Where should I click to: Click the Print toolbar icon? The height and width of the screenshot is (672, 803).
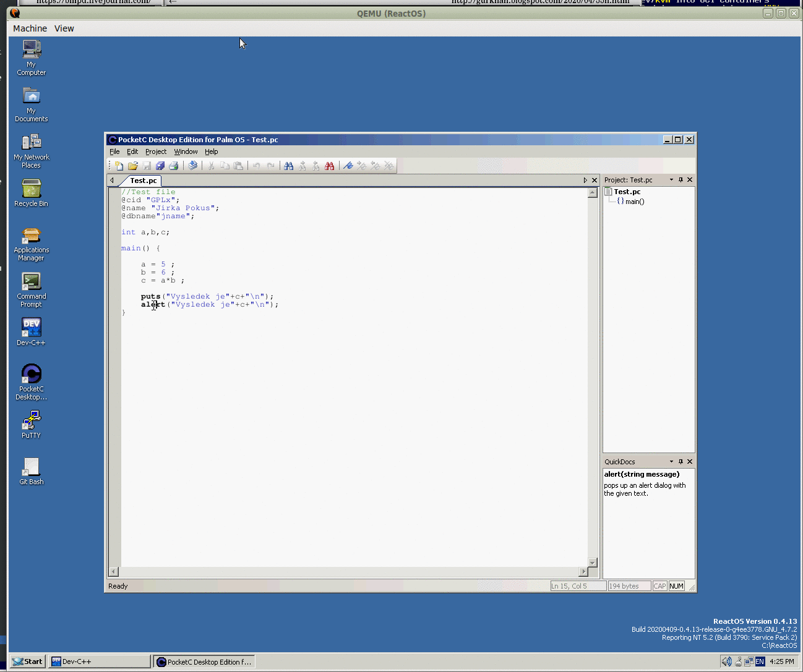pyautogui.click(x=174, y=166)
